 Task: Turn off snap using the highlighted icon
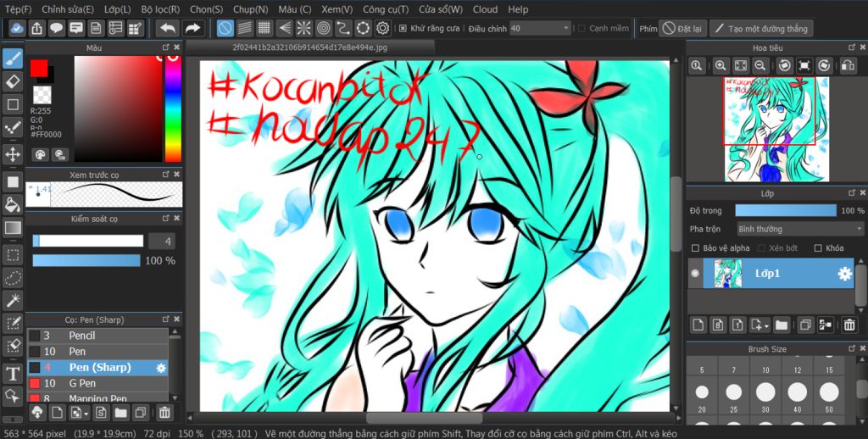coord(225,28)
